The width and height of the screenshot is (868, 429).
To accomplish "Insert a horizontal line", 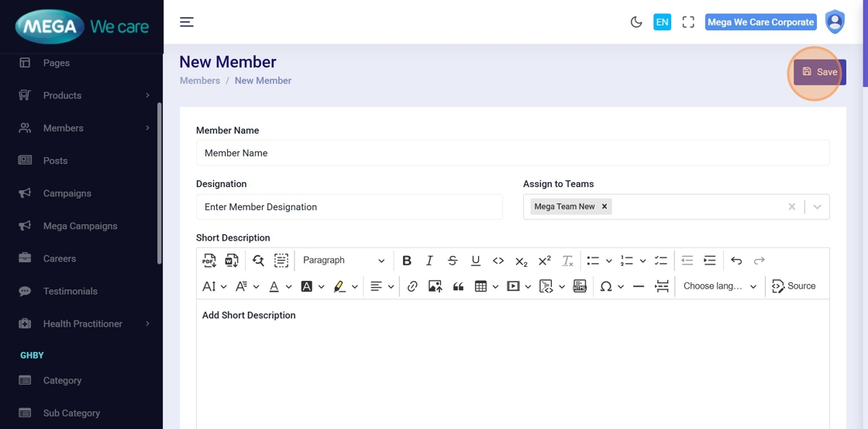I will (x=639, y=286).
